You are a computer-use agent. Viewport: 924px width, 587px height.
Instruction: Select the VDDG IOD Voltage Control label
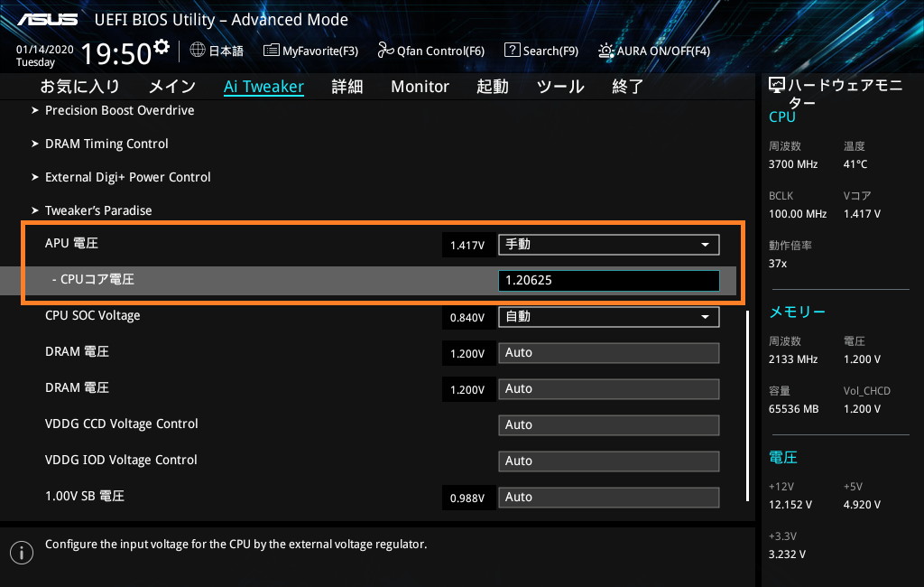[121, 460]
